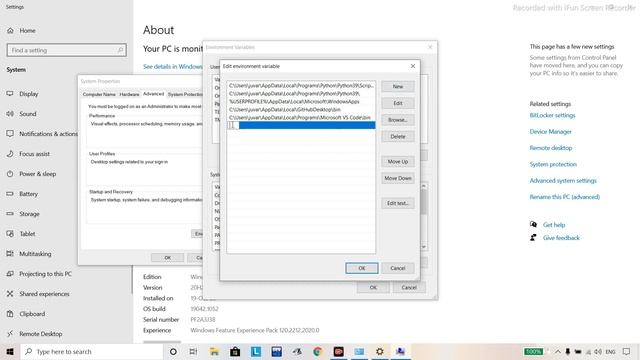Image resolution: width=640 pixels, height=360 pixels.
Task: Open File Explorer from taskbar
Action: [x=214, y=351]
